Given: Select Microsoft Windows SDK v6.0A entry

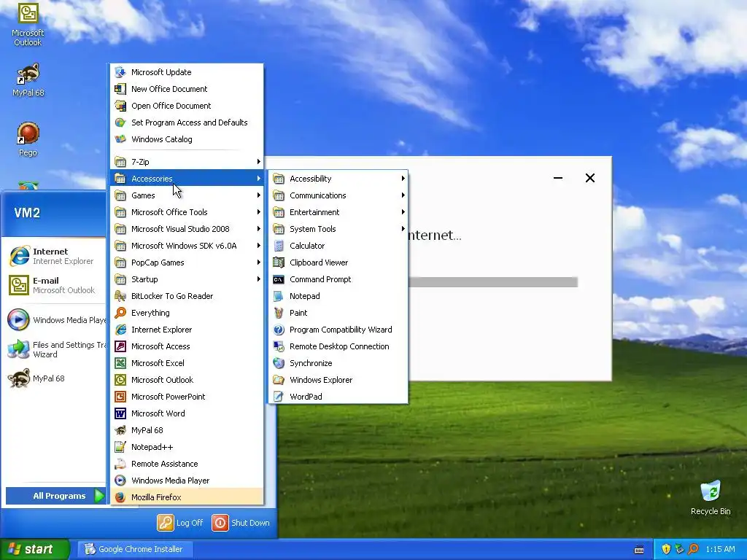Looking at the screenshot, I should coord(187,246).
